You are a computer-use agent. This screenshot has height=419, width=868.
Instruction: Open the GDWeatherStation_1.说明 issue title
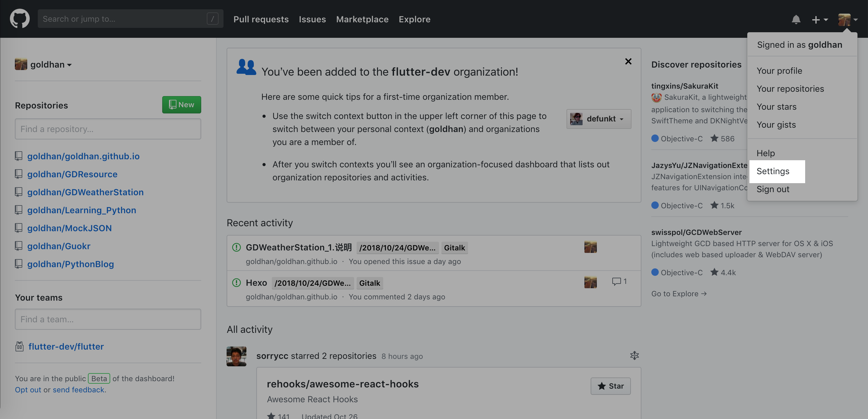298,247
